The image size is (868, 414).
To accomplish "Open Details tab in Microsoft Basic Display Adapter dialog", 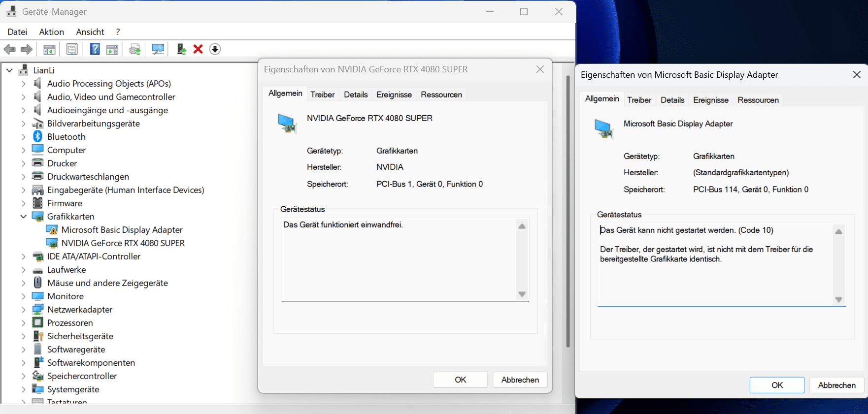I will click(672, 100).
